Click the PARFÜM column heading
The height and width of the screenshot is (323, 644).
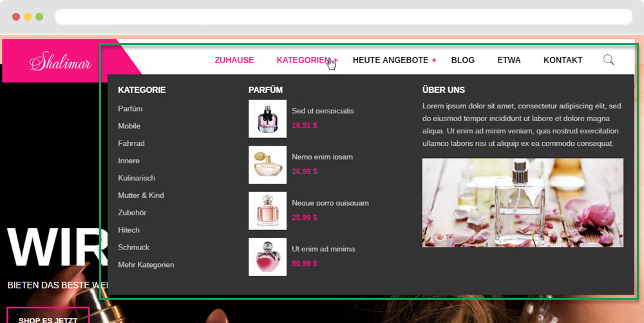[265, 90]
